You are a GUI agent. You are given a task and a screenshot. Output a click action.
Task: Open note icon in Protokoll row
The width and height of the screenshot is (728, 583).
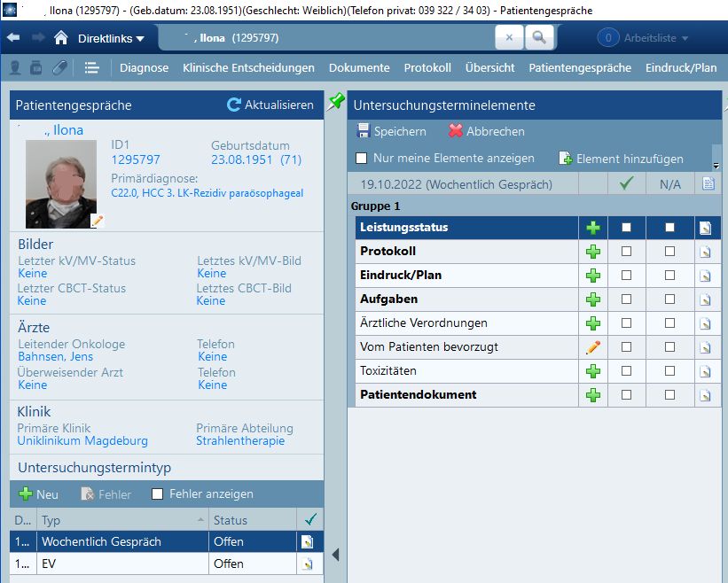click(x=706, y=252)
